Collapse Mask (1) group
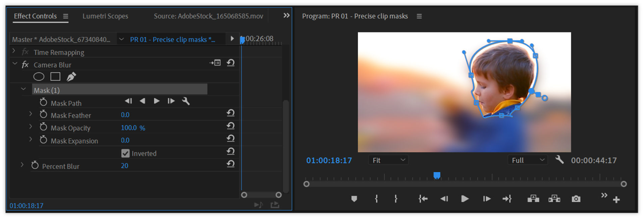This screenshot has height=219, width=644. 23,89
